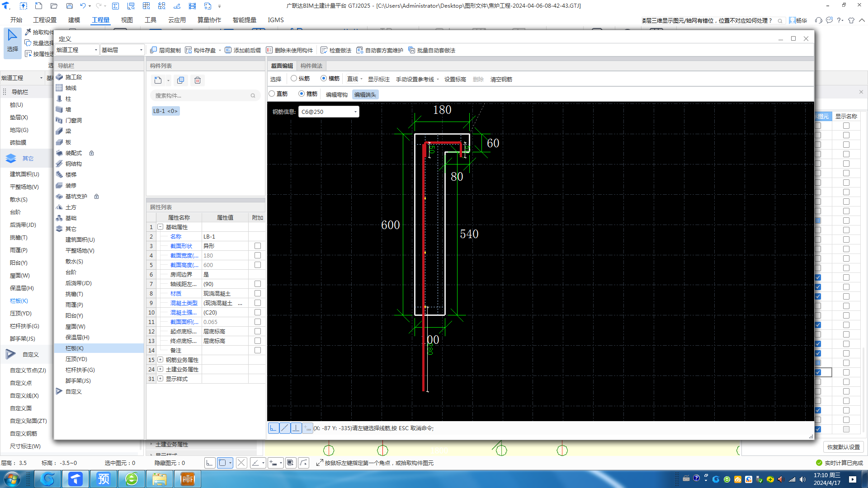868x488 pixels.
Task: Open the 基础层 floor dropdown
Action: click(x=122, y=50)
